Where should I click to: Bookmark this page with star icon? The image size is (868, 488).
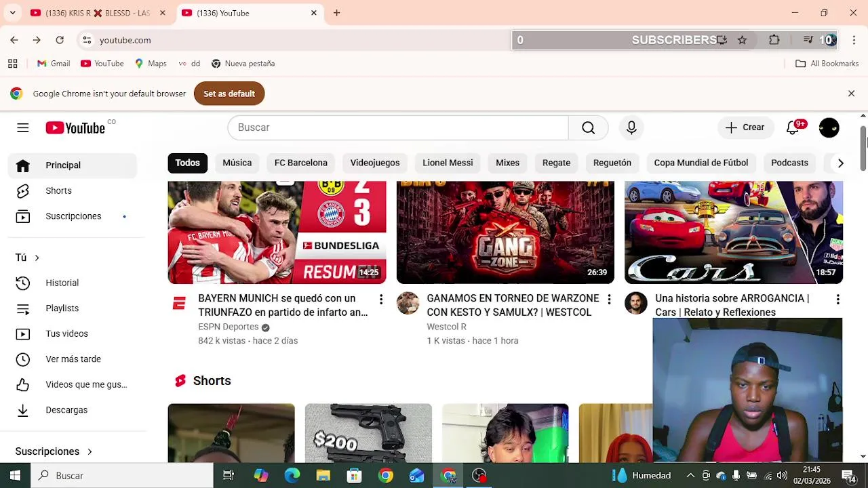pos(743,40)
